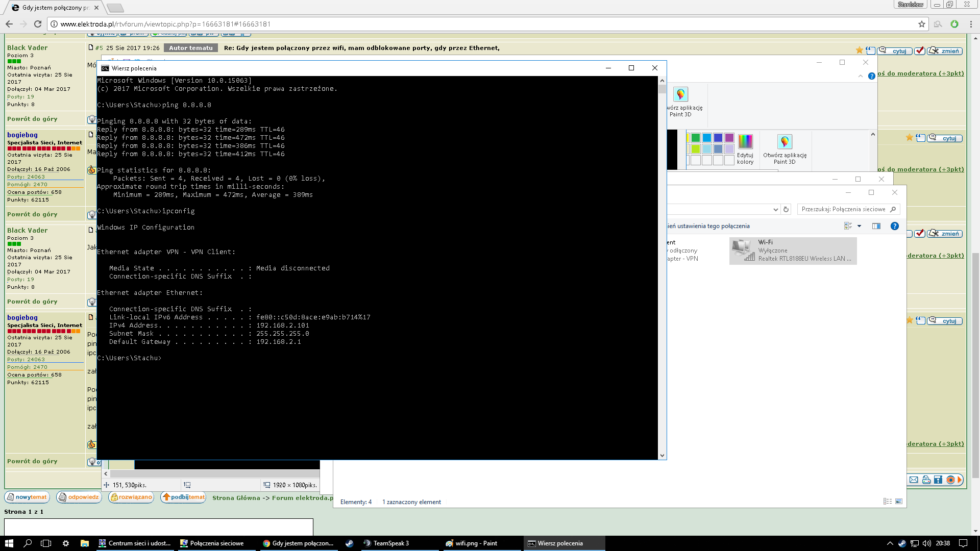
Task: Click the podbij temat button
Action: coord(183,497)
